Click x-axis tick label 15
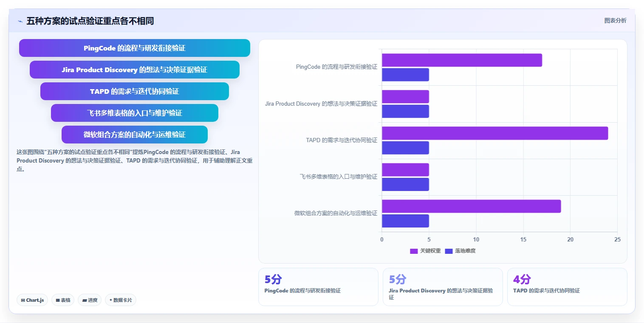 click(x=523, y=240)
